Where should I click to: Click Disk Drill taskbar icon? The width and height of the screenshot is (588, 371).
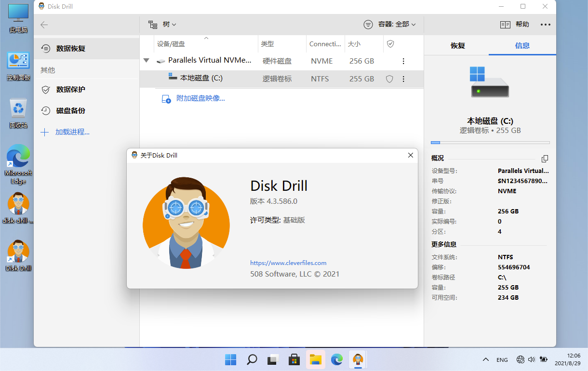(358, 359)
